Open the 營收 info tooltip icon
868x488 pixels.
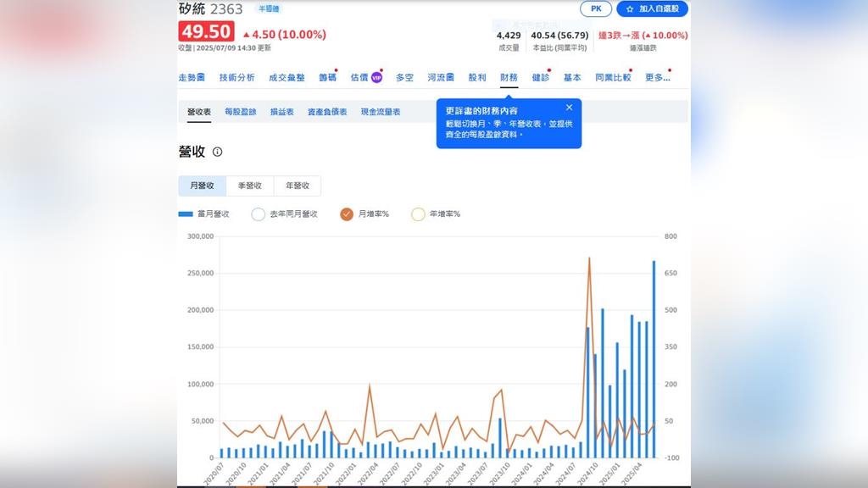(x=218, y=152)
